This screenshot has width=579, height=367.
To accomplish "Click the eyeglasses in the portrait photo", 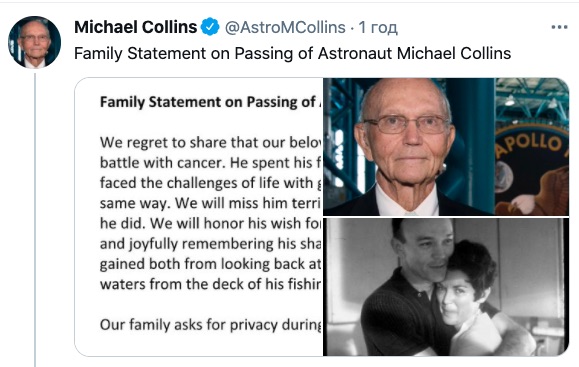I will pos(406,124).
